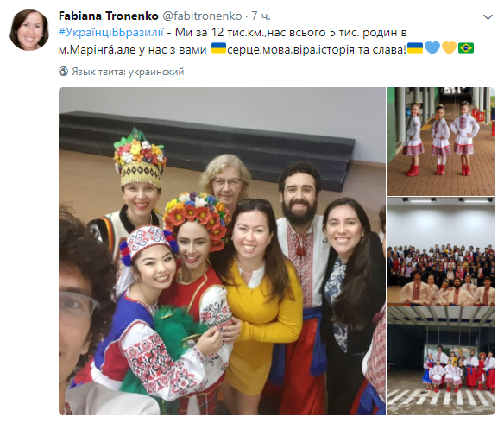Click the text м.Марінга́,але у нас з вами
The image size is (504, 423).
click(132, 49)
